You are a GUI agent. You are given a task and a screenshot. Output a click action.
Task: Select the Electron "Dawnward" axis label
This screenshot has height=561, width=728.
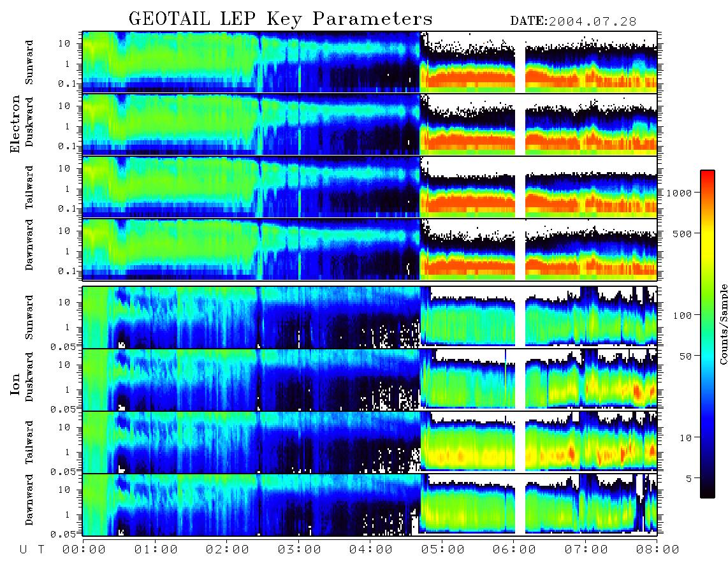click(x=29, y=245)
